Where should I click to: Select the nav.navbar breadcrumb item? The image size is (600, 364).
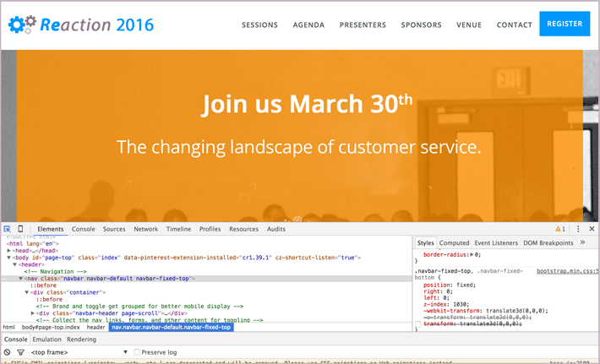[x=171, y=328]
